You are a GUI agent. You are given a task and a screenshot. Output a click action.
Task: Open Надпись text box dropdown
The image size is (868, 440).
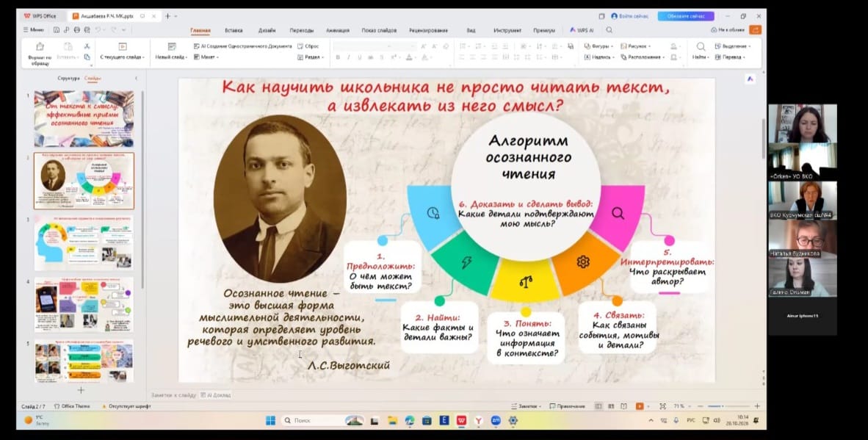(599, 57)
